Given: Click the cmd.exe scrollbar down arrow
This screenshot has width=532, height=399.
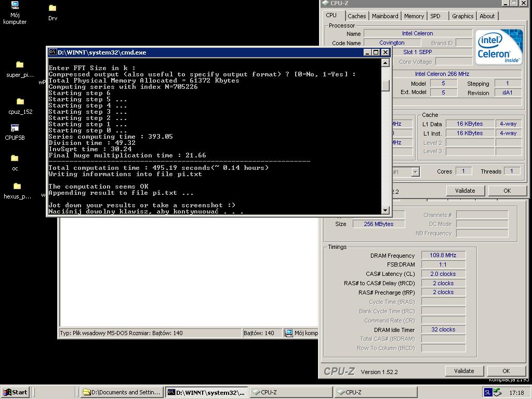Looking at the screenshot, I should (385, 210).
